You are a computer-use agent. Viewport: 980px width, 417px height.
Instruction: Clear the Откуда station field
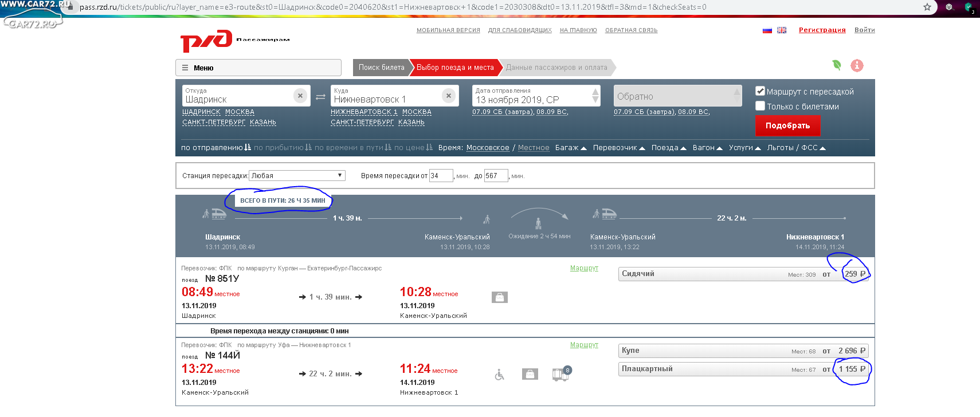coord(300,96)
